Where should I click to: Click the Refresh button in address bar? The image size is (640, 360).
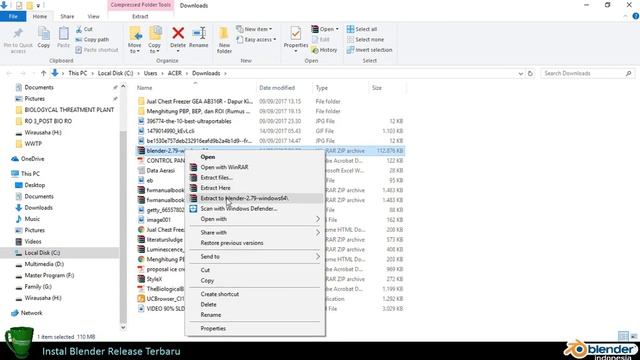click(530, 73)
